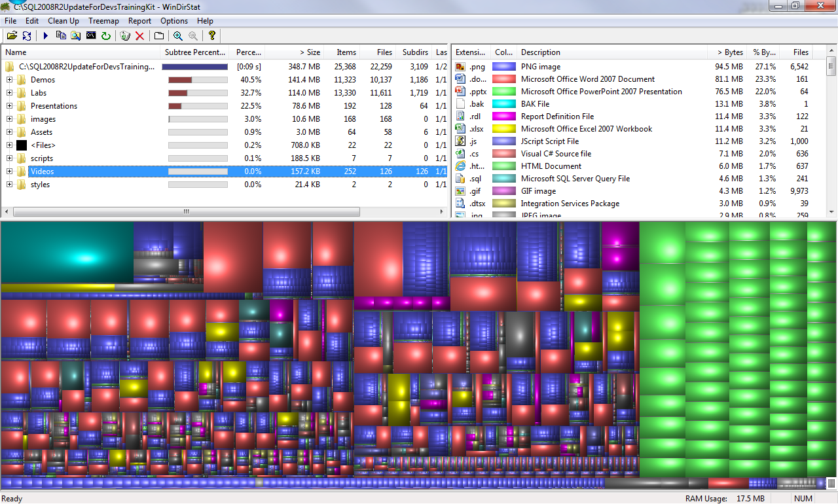Click the extension list scrollbar down arrow

(831, 212)
